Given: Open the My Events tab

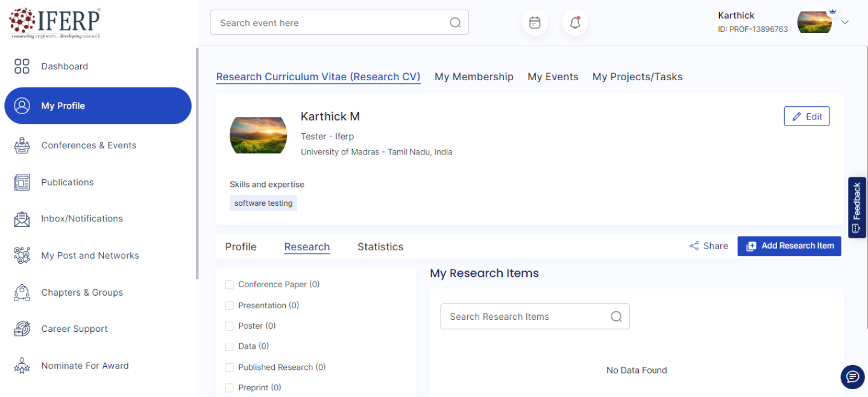Looking at the screenshot, I should 553,77.
